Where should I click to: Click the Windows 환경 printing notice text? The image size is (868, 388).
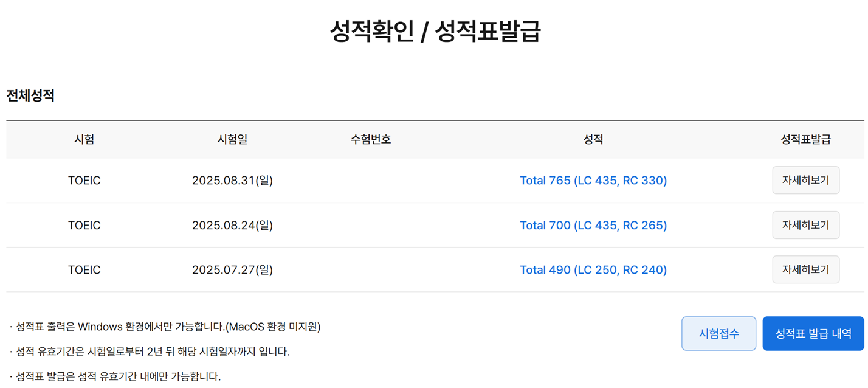pyautogui.click(x=165, y=327)
